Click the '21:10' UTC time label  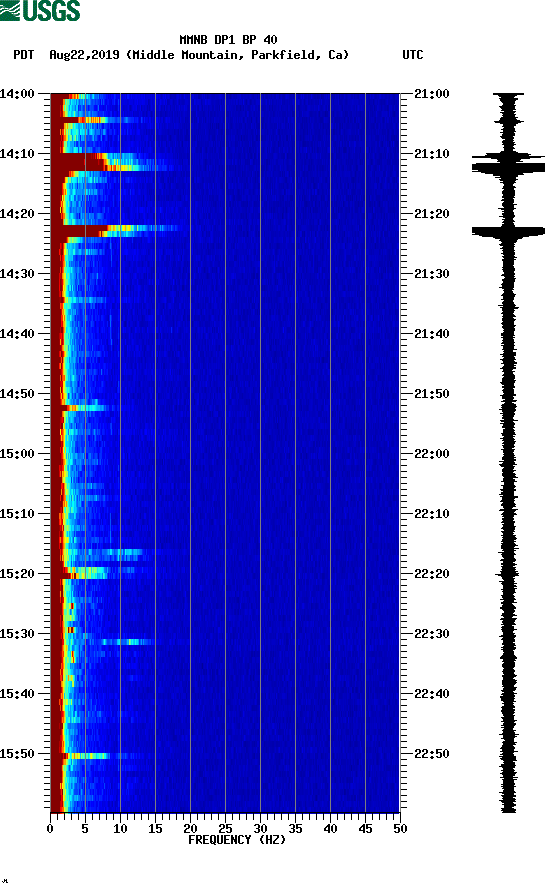[x=432, y=154]
